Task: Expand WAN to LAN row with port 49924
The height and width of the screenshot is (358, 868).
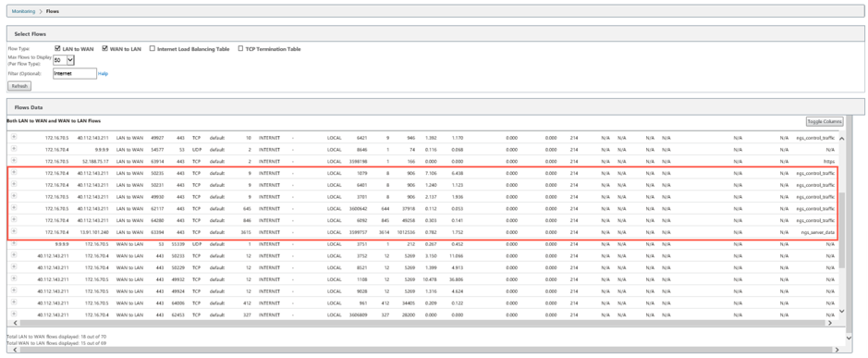Action: coord(14,290)
